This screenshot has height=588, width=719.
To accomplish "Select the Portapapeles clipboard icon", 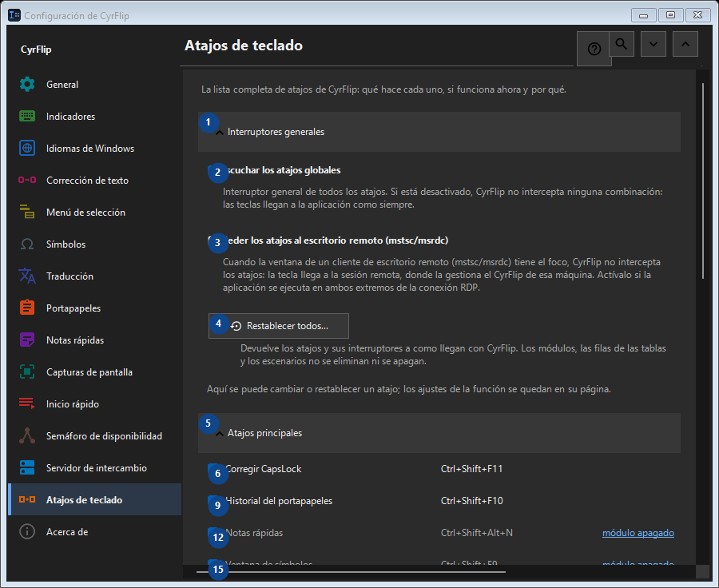I will pos(27,308).
